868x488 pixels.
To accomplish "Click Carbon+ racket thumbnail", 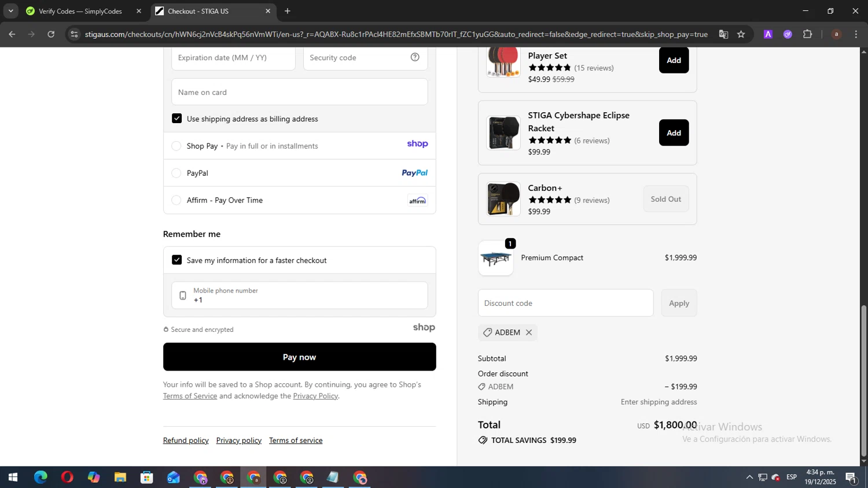I will pyautogui.click(x=503, y=199).
